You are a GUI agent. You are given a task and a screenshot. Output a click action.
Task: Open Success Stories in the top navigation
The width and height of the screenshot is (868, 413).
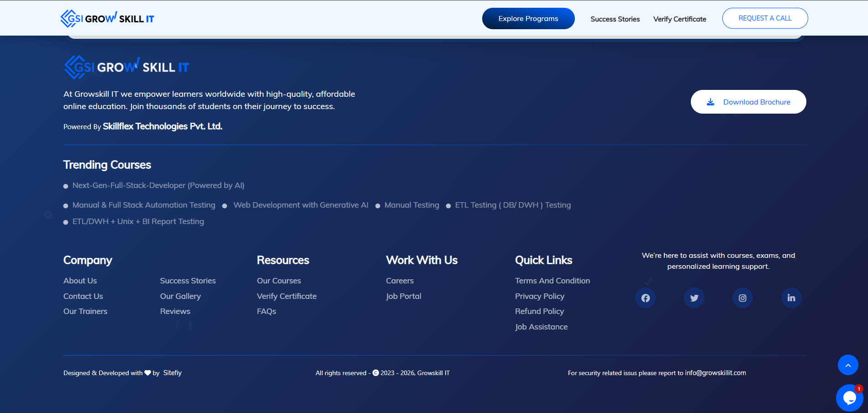pos(615,19)
